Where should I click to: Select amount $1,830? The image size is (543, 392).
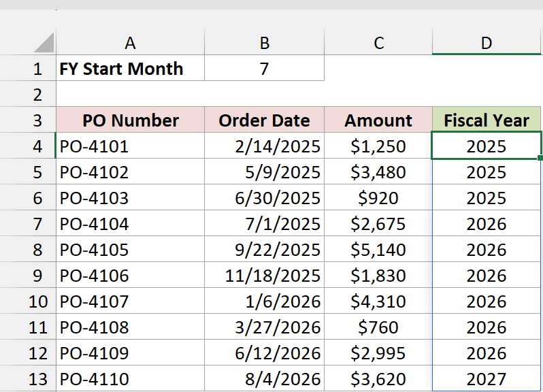378,275
